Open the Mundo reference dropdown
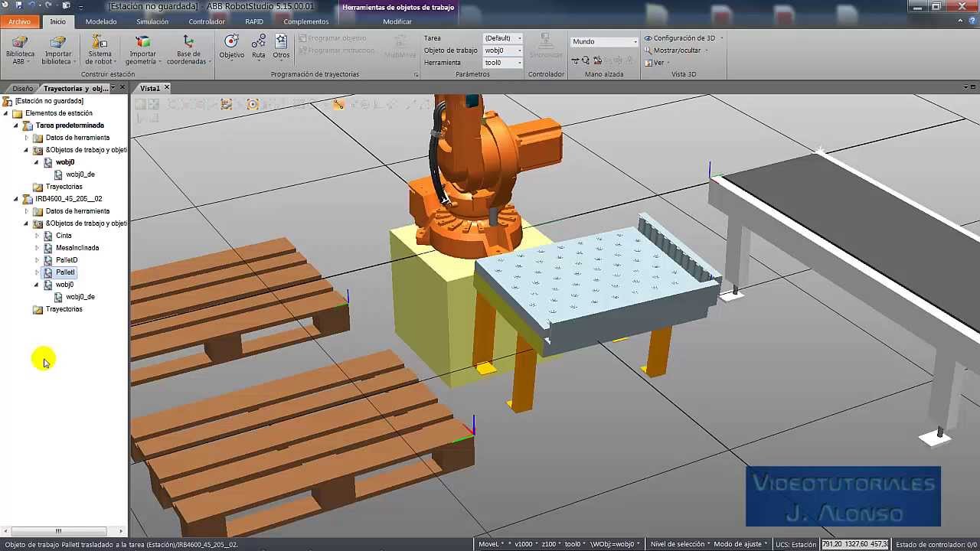Screen dimensions: 980x551 (x=635, y=41)
